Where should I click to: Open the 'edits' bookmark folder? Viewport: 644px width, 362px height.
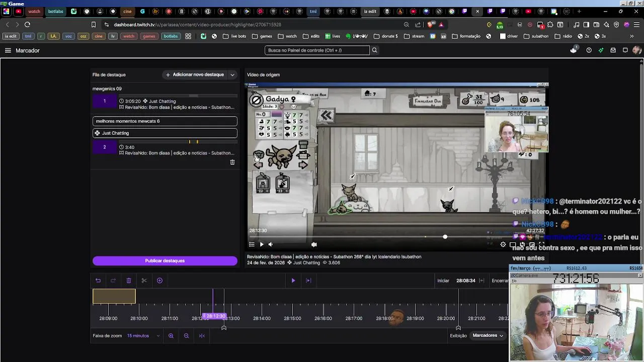[311, 36]
